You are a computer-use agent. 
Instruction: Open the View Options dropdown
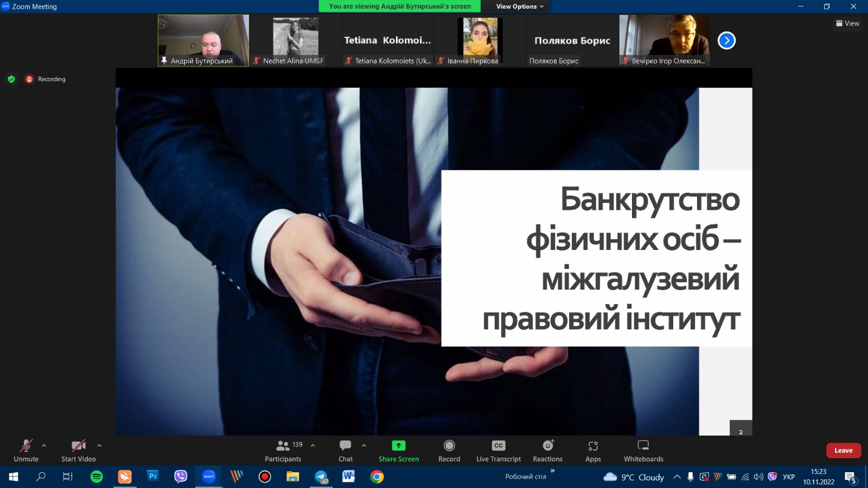[x=520, y=7]
